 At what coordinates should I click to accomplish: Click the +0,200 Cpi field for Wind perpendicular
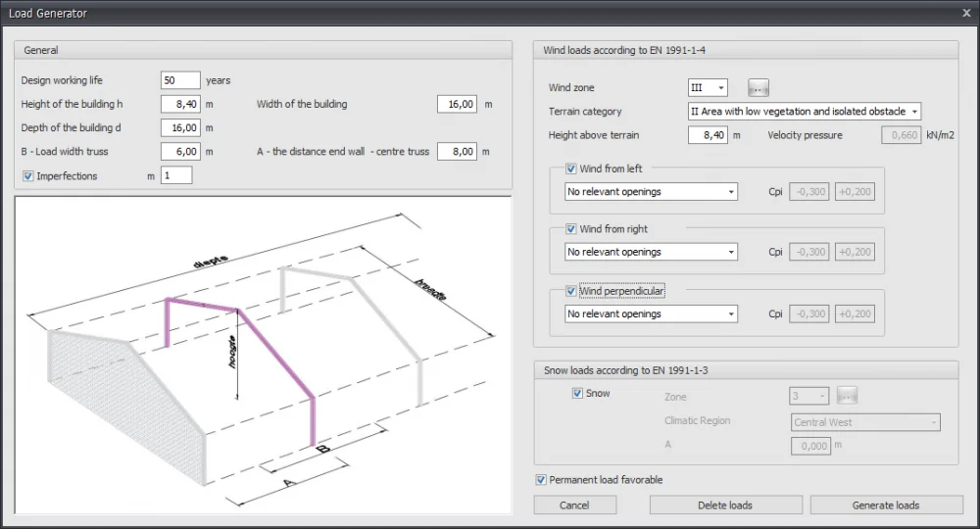tap(855, 313)
